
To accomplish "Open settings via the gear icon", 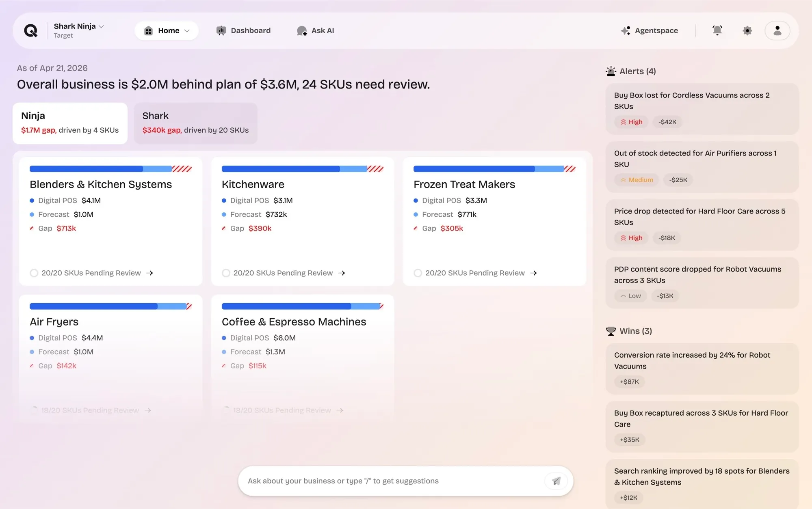I will [747, 30].
